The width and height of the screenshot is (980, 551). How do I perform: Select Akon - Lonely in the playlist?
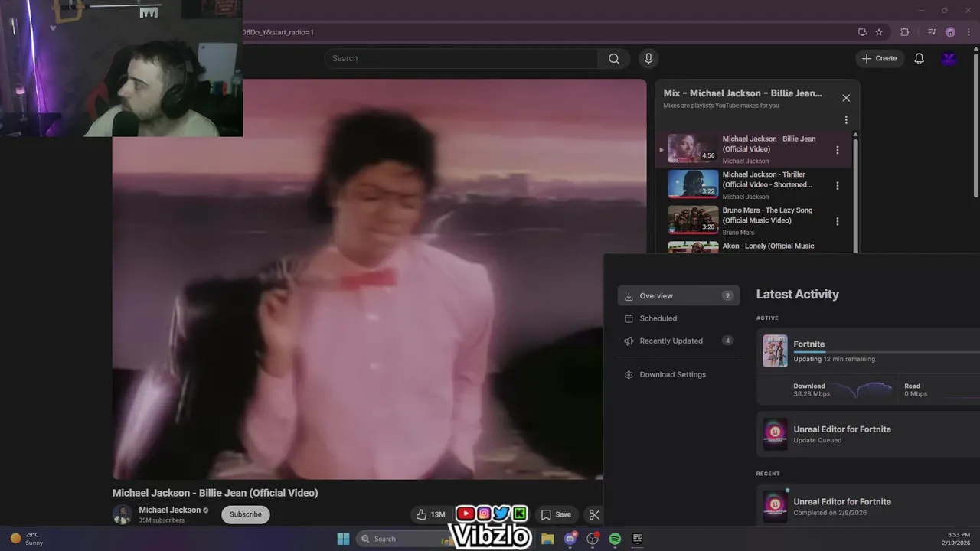click(768, 246)
